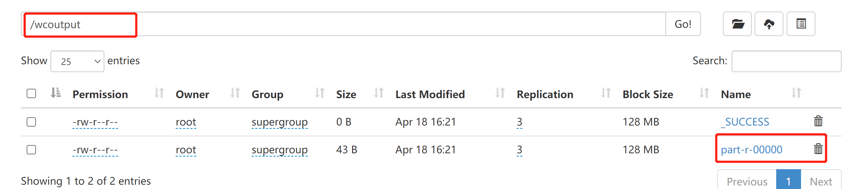The height and width of the screenshot is (189, 868).
Task: Open the Show entries count dropdown
Action: [77, 61]
